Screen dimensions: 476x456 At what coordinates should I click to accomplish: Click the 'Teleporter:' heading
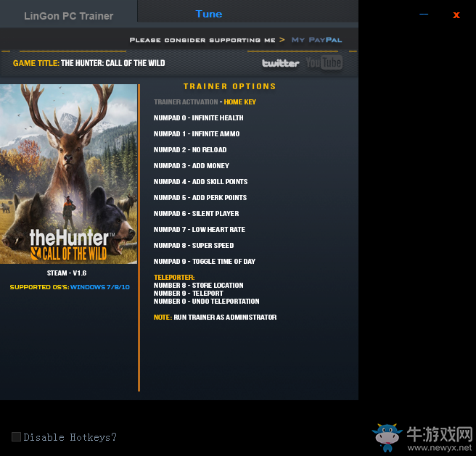click(x=174, y=278)
